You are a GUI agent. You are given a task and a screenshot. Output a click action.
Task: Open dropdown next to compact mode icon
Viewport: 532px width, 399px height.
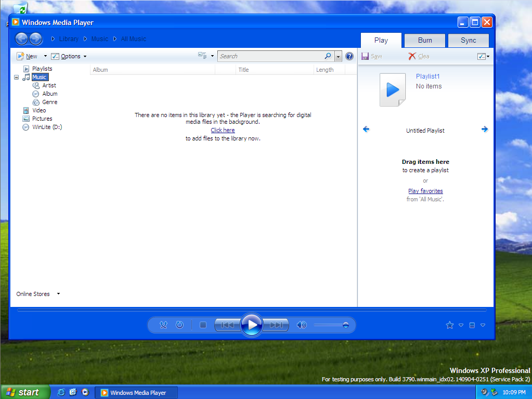[483, 325]
